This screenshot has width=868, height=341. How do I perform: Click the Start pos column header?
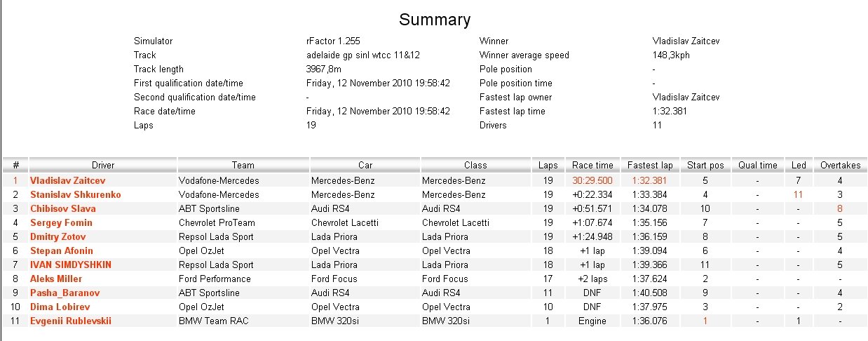(705, 166)
